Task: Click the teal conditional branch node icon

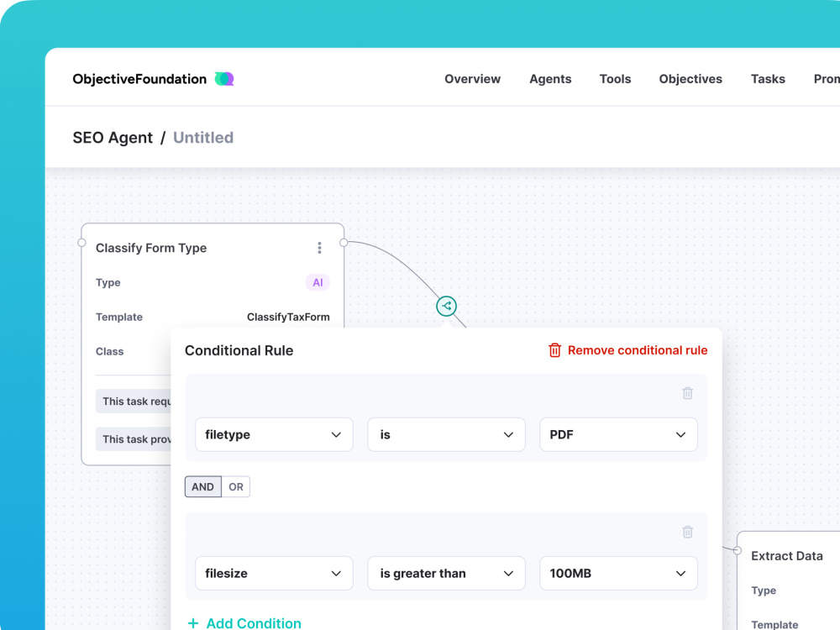Action: [446, 306]
